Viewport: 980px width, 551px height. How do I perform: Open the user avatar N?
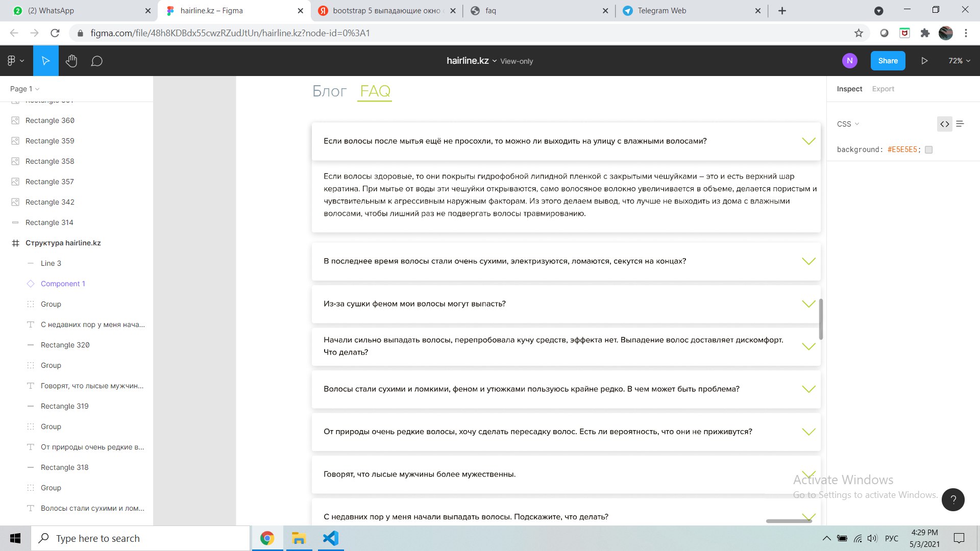point(849,61)
